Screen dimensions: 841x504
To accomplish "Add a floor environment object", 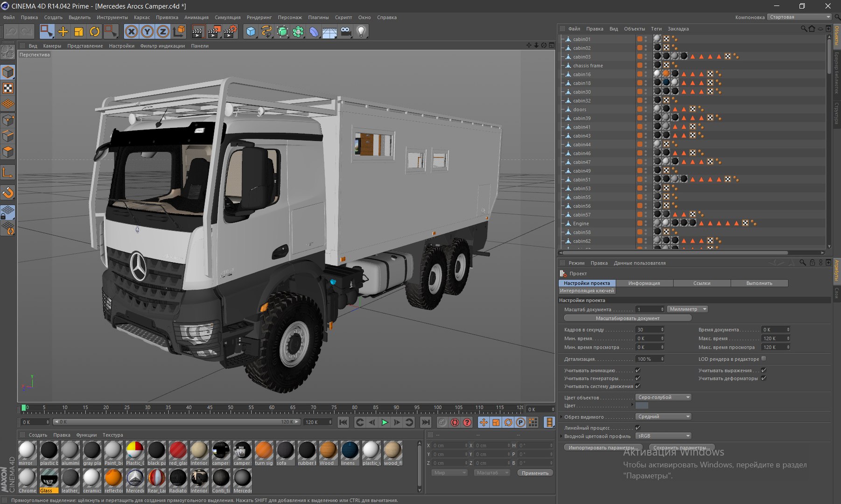I will 329,31.
